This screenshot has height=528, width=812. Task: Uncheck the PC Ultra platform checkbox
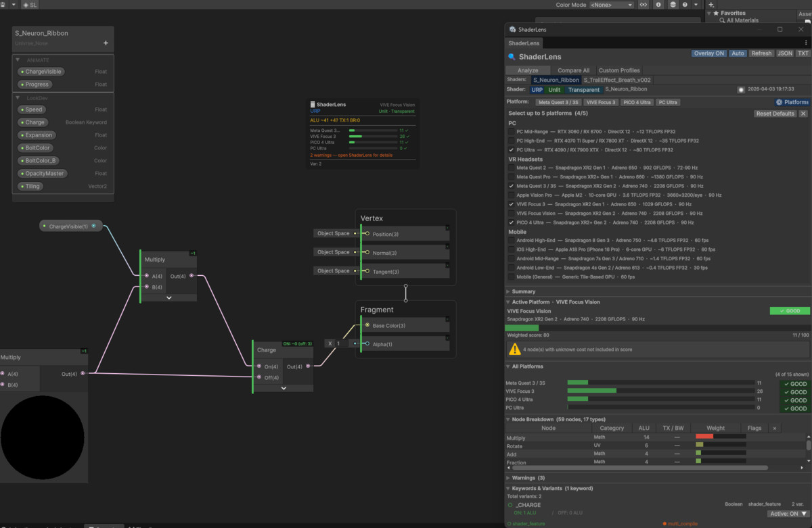(x=512, y=149)
